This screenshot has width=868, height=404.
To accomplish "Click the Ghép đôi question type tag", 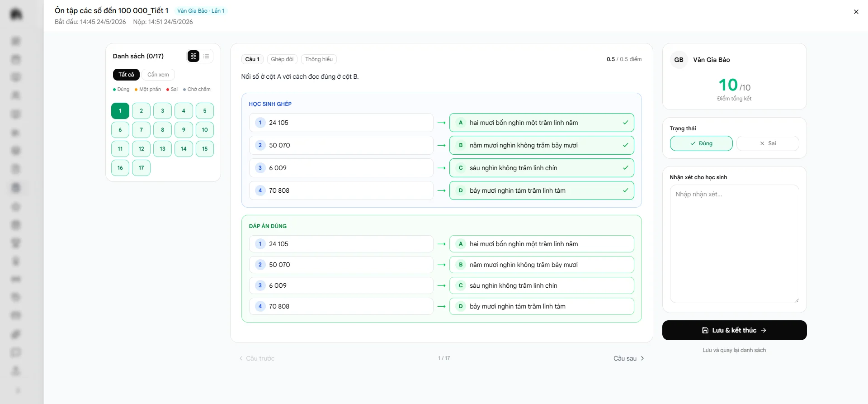I will click(282, 59).
